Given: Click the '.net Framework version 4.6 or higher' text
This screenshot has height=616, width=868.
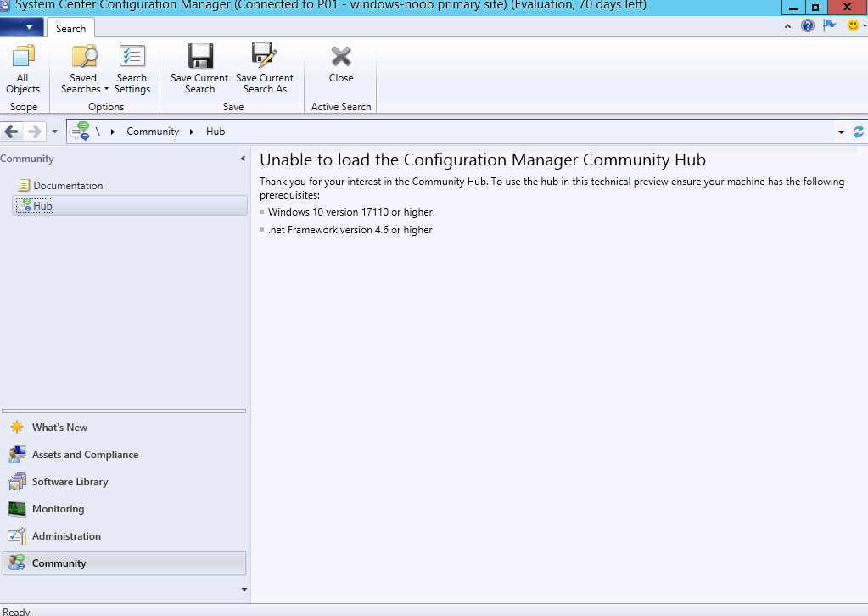Looking at the screenshot, I should click(x=350, y=230).
